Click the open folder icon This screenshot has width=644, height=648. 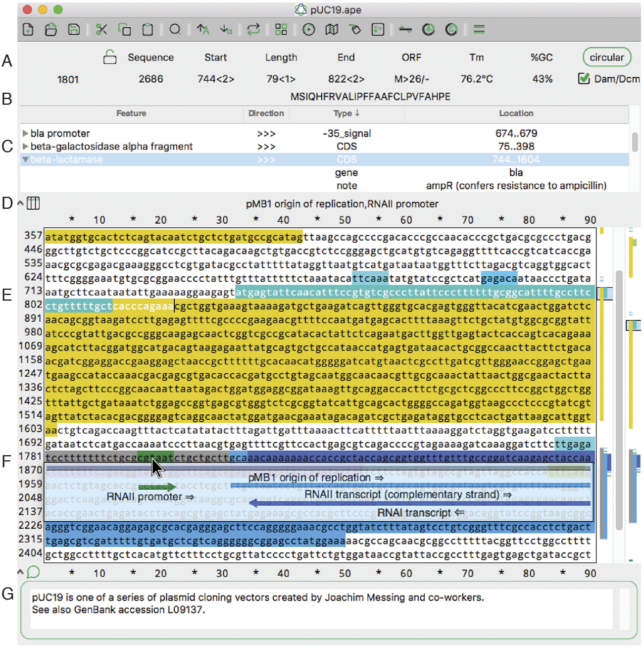click(51, 30)
